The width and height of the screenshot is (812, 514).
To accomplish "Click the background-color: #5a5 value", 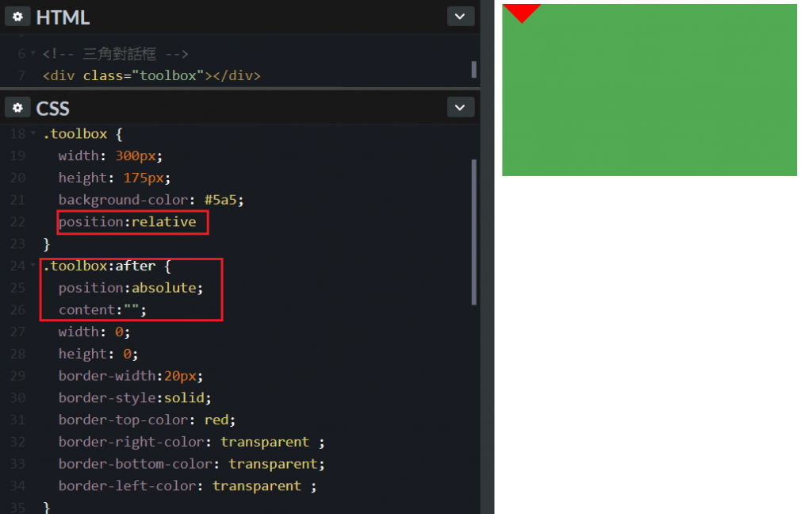I will (224, 200).
